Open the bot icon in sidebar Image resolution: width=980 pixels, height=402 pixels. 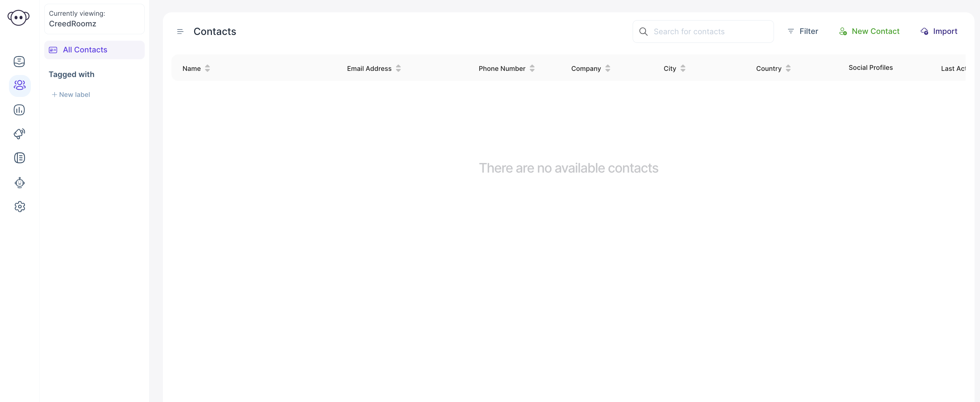20,183
